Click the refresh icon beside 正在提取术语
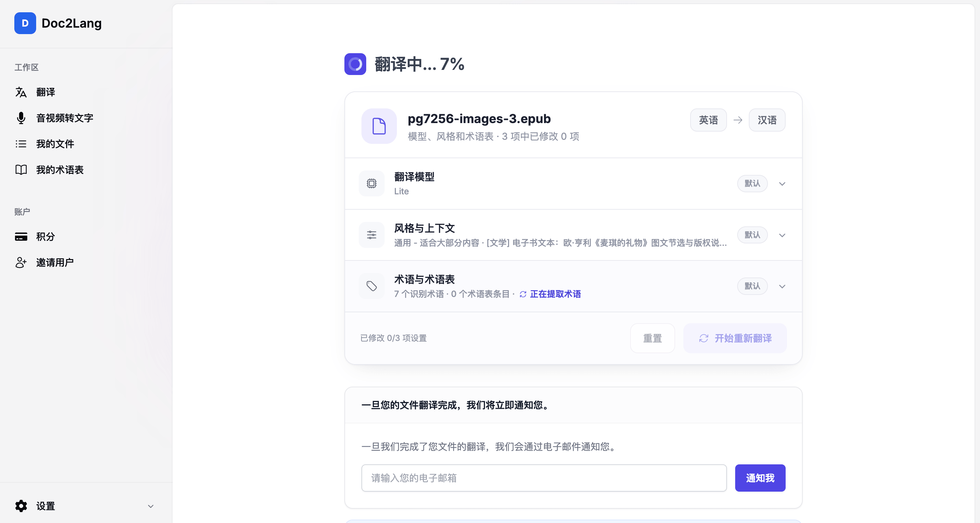 tap(523, 294)
